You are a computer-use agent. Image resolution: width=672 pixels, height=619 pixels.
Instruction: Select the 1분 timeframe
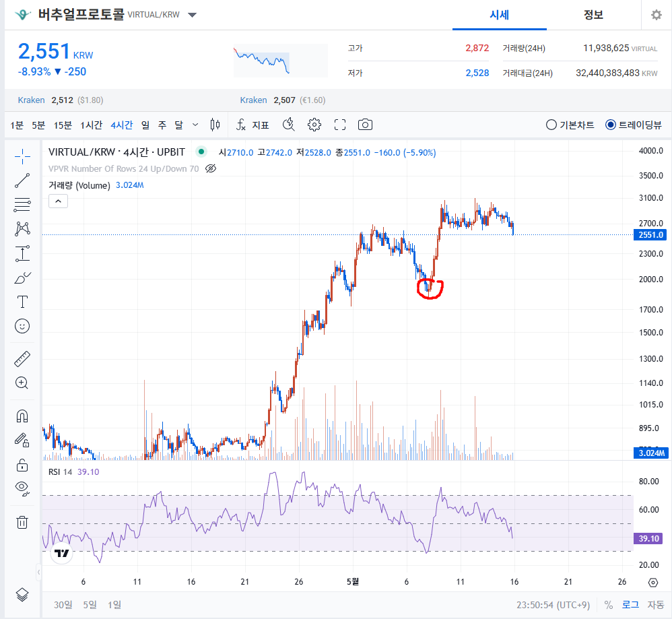pyautogui.click(x=17, y=125)
